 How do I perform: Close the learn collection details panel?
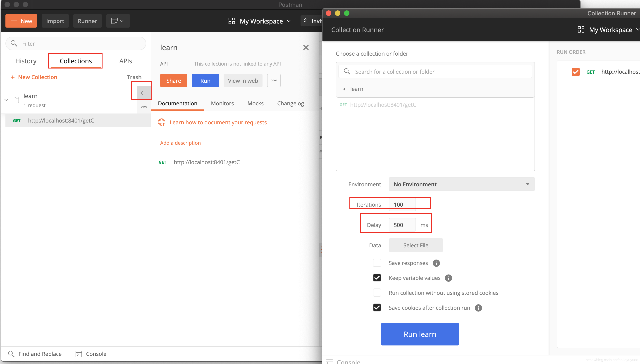306,47
